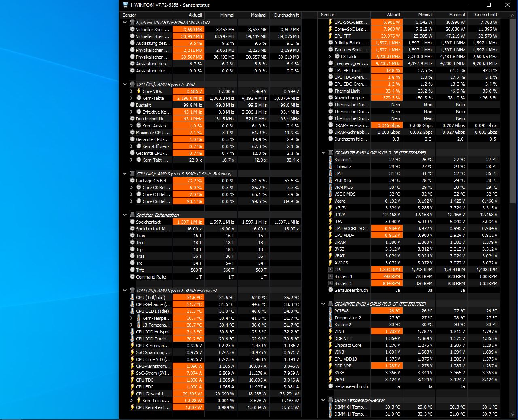Click the Tcas timing icon
Image resolution: width=518 pixels, height=420 pixels.
point(132,236)
